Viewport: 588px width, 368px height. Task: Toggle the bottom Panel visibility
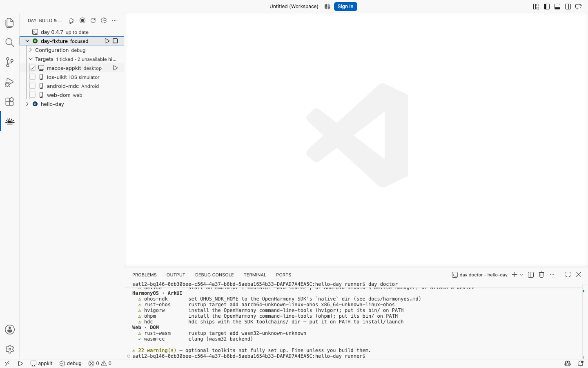pos(557,7)
